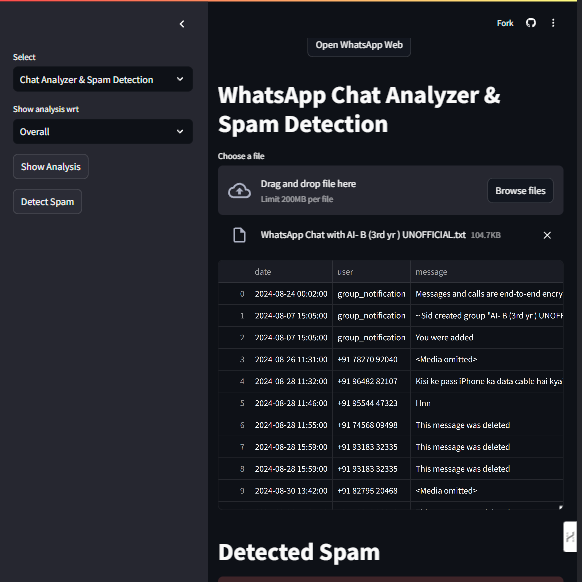Click date cell 2024-08-28 11:46:00
Screen dimensions: 582x582
pyautogui.click(x=291, y=403)
